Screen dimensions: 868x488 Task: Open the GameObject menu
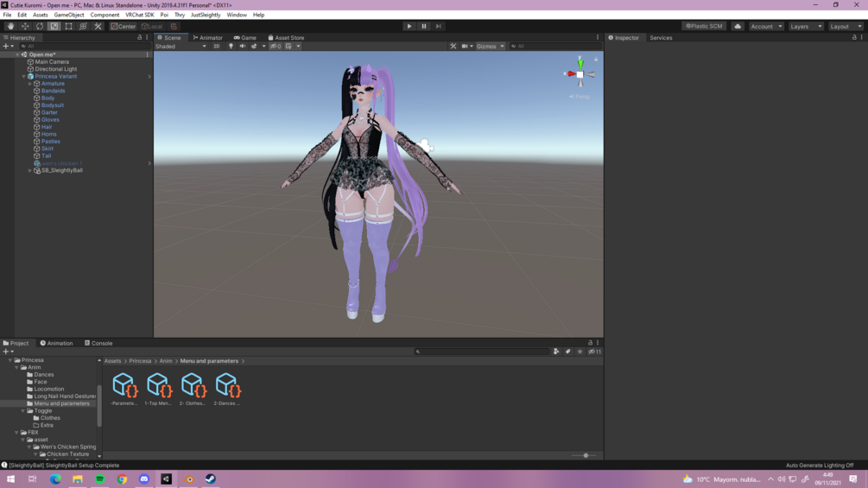coord(68,15)
